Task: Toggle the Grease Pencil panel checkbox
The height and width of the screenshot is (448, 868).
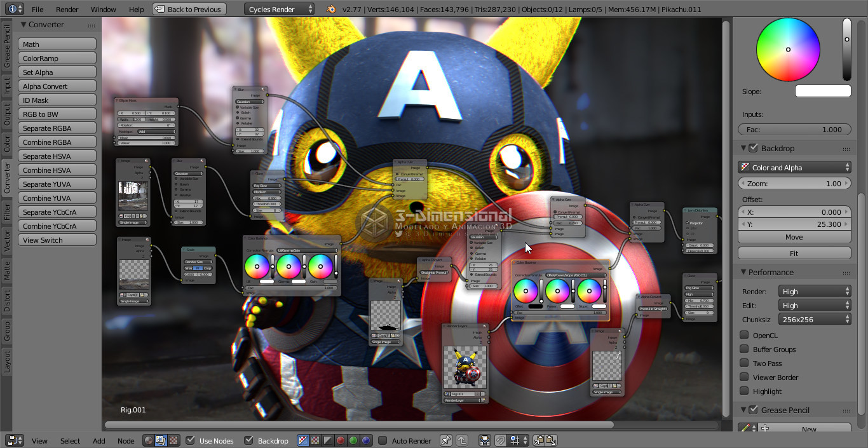Action: tap(754, 410)
